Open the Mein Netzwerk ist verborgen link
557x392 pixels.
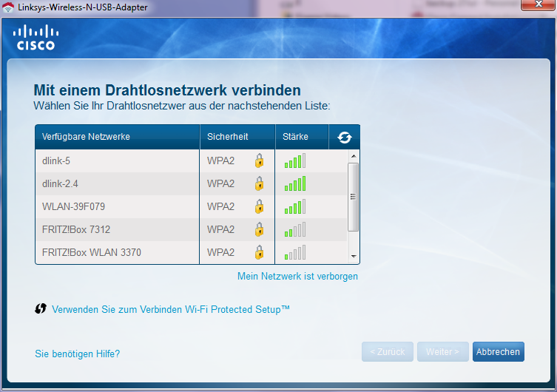[297, 276]
